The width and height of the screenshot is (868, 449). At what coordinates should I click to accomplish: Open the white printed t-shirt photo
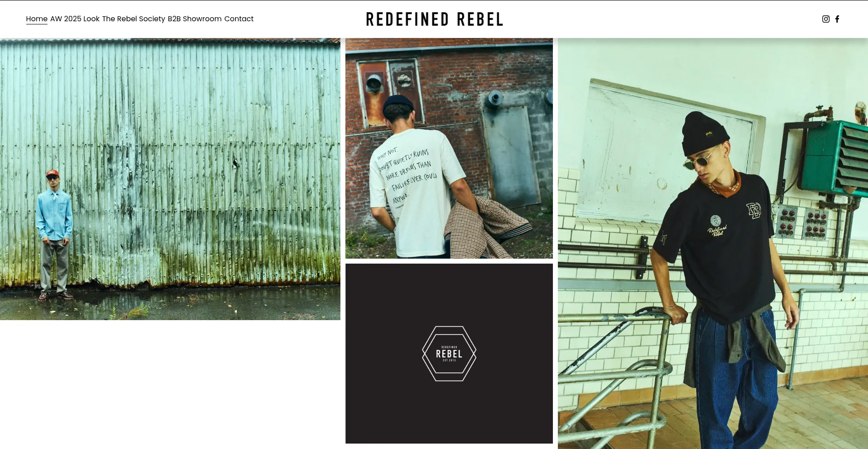(x=449, y=148)
